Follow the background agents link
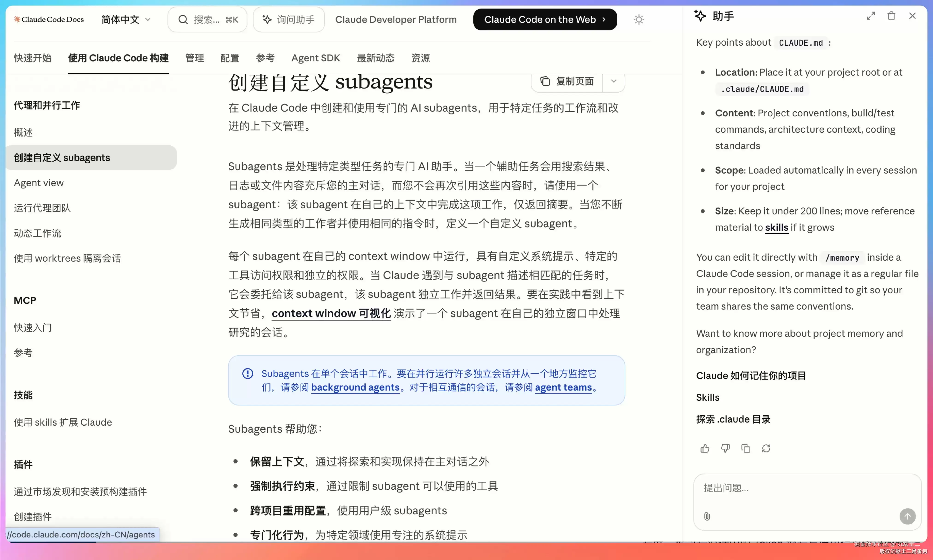933x560 pixels. pos(355,387)
